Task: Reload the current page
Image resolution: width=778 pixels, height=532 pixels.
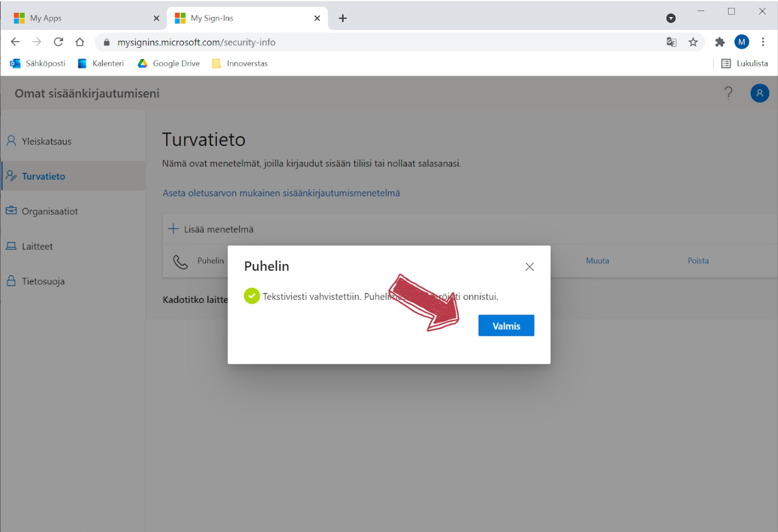Action: click(x=58, y=42)
